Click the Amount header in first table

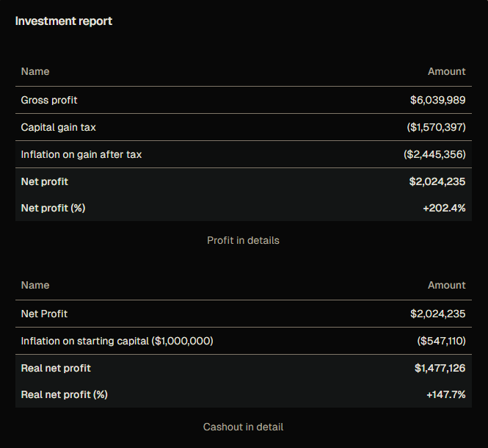tap(446, 71)
